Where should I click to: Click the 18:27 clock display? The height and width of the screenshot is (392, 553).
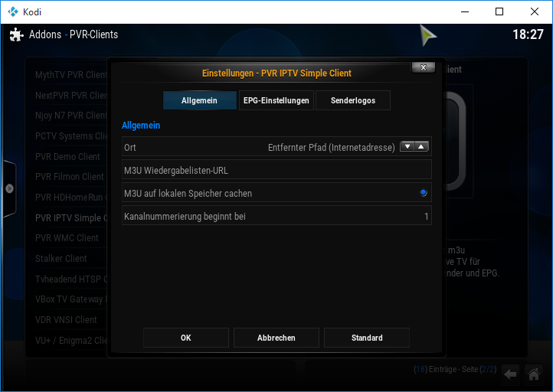click(528, 34)
